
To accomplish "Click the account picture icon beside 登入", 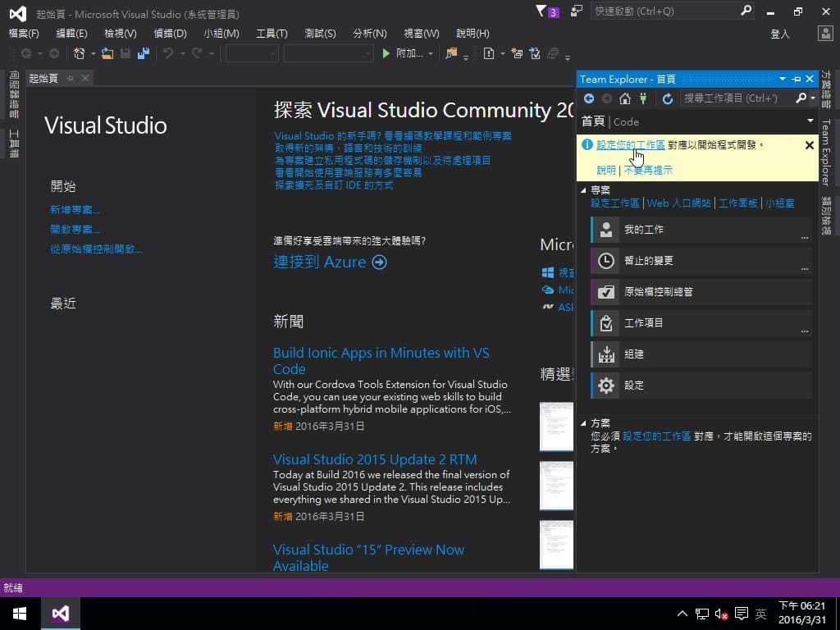I will point(825,33).
